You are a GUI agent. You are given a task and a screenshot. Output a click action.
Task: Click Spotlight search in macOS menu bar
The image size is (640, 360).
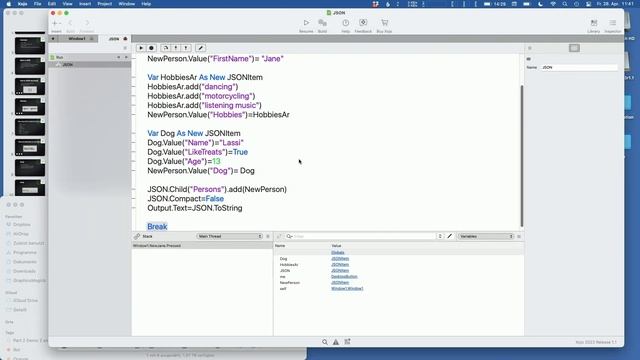[x=564, y=4]
